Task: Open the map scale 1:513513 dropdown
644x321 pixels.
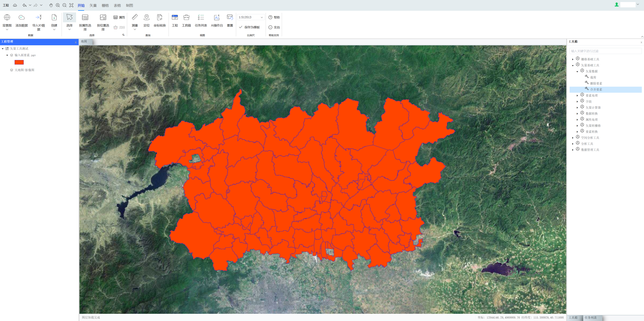Action: 261,17
